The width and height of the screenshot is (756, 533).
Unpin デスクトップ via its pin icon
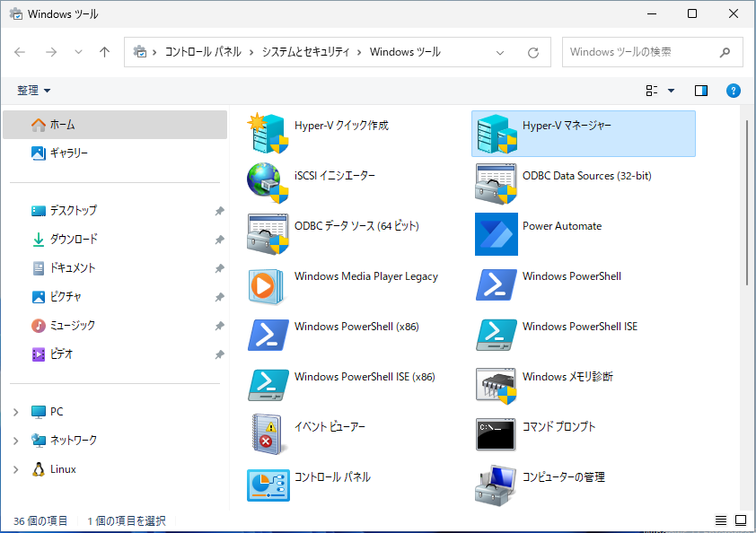(x=219, y=211)
